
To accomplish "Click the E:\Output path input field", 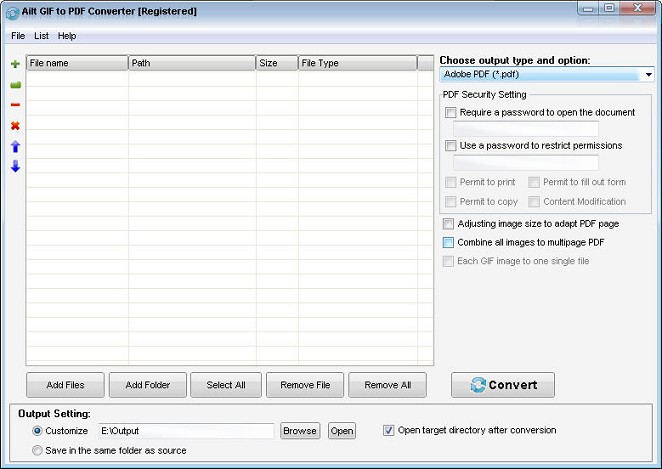I will point(186,431).
